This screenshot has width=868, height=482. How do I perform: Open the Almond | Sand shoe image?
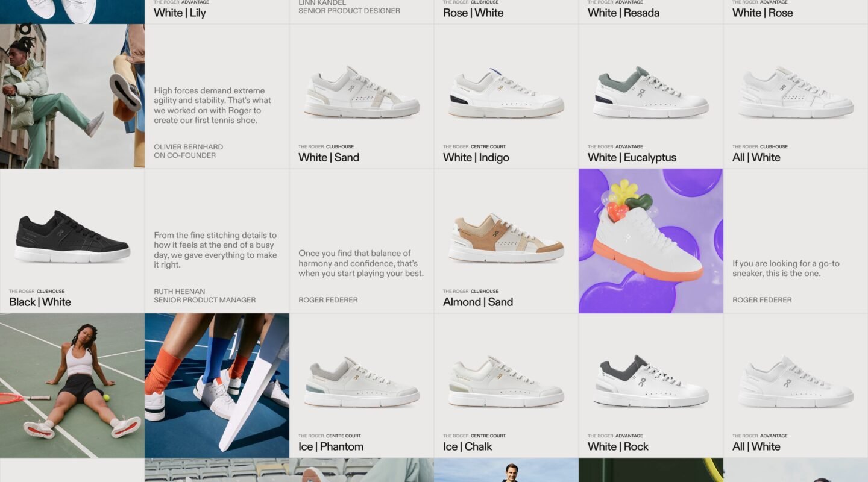click(x=506, y=237)
